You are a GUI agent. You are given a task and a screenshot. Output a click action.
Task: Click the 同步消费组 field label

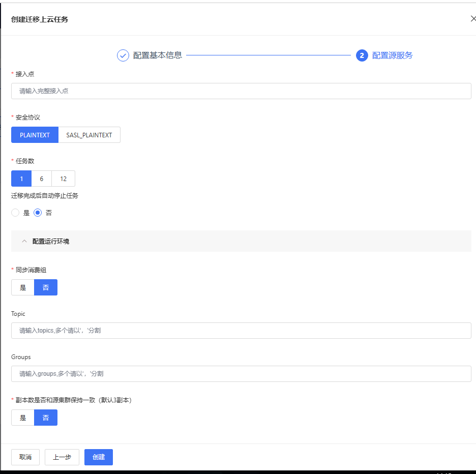pyautogui.click(x=31, y=270)
